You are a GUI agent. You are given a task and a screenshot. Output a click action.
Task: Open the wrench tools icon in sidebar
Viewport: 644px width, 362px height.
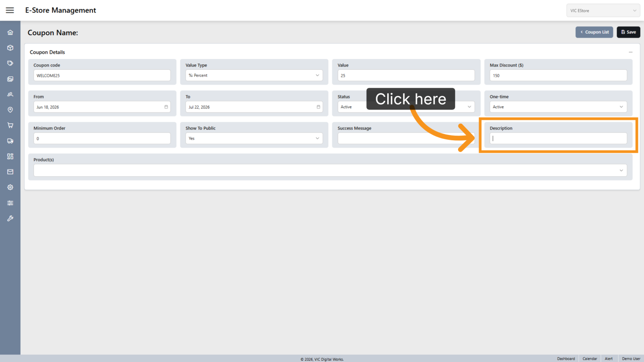(x=10, y=218)
